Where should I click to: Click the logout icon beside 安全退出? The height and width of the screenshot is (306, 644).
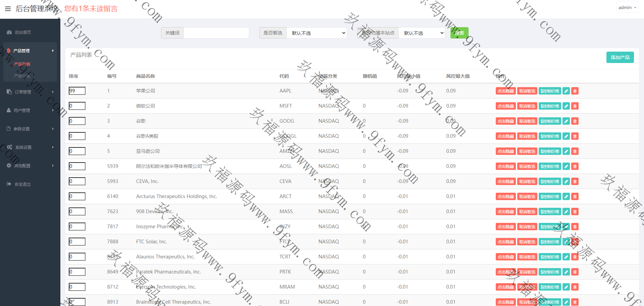pos(9,184)
